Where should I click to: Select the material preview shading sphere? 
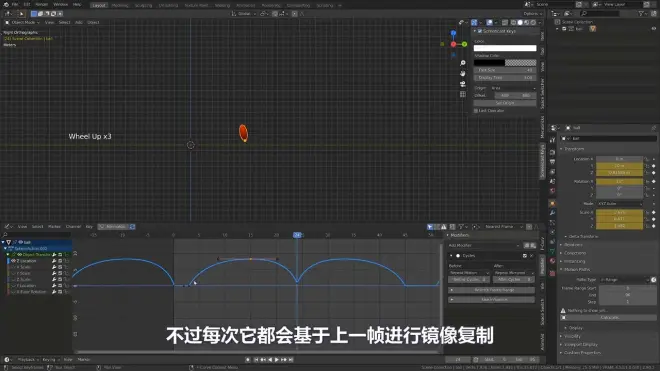pos(526,22)
